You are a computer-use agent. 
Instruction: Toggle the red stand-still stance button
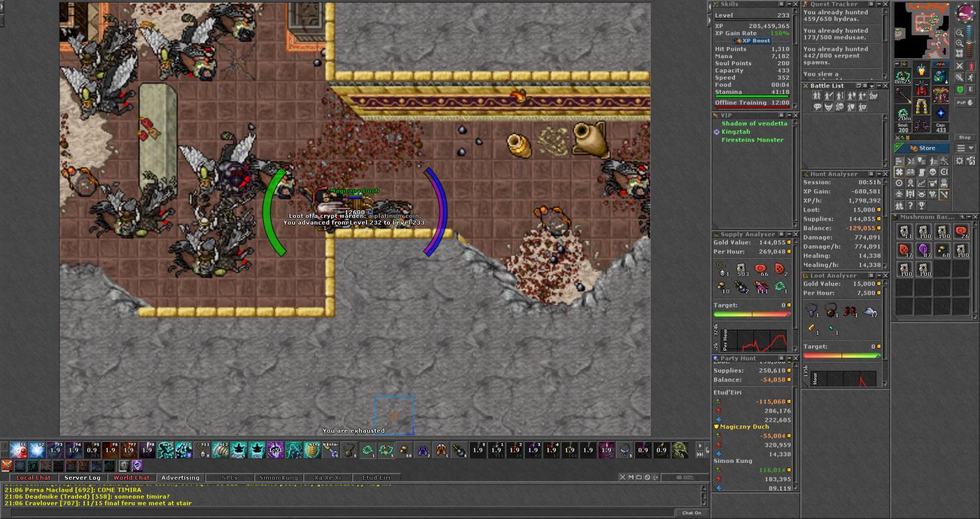[971, 66]
